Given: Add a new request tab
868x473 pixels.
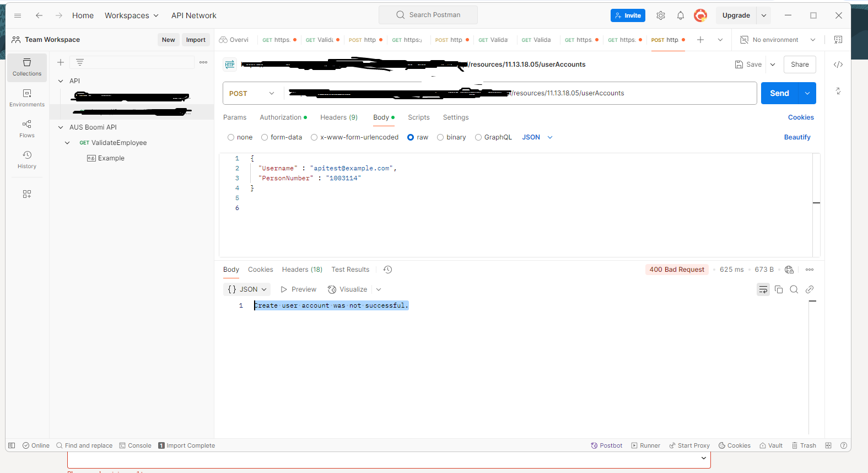Looking at the screenshot, I should [x=700, y=40].
